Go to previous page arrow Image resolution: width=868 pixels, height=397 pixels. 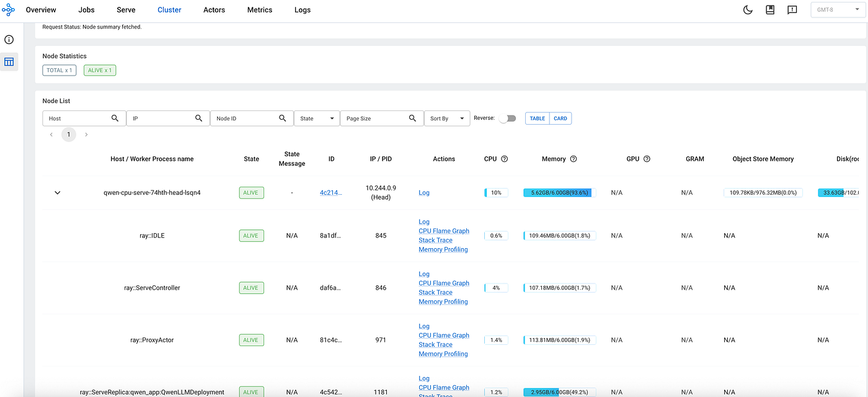[51, 135]
